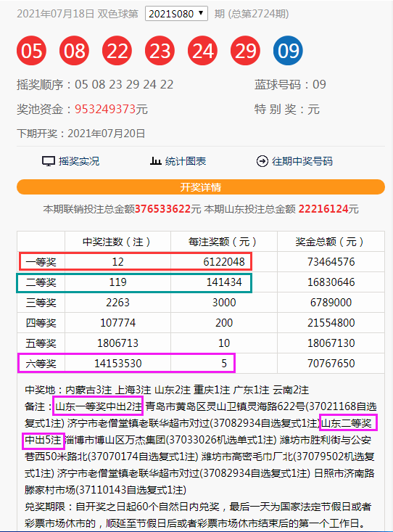Click the 四等奖 row label
The image size is (393, 532).
[41, 323]
